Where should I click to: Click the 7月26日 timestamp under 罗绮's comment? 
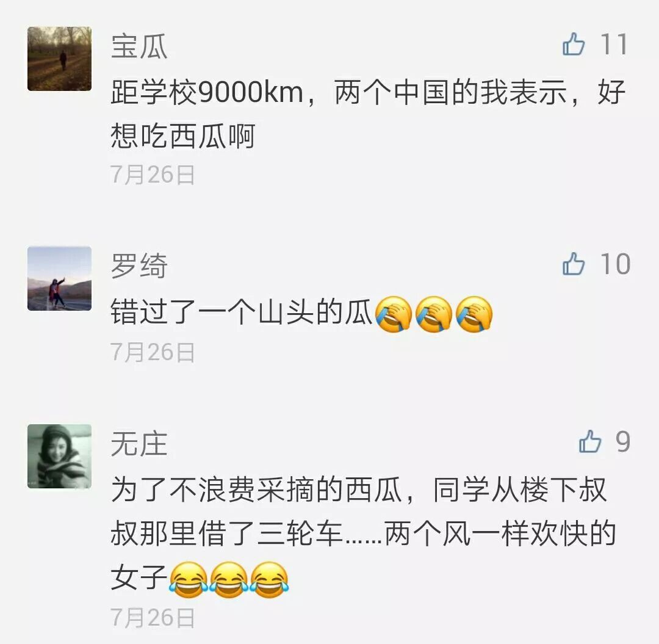(x=153, y=352)
